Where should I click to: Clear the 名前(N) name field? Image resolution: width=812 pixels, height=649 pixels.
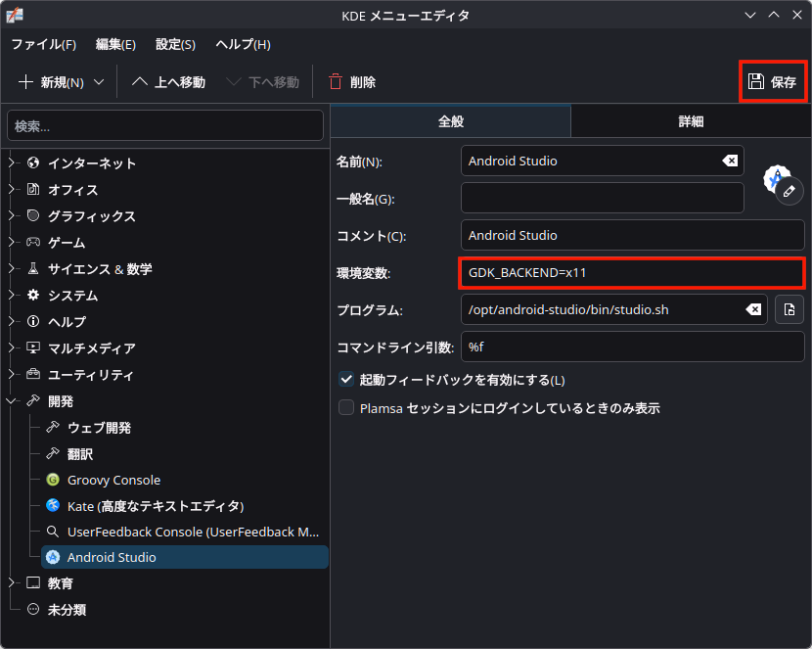(x=730, y=161)
